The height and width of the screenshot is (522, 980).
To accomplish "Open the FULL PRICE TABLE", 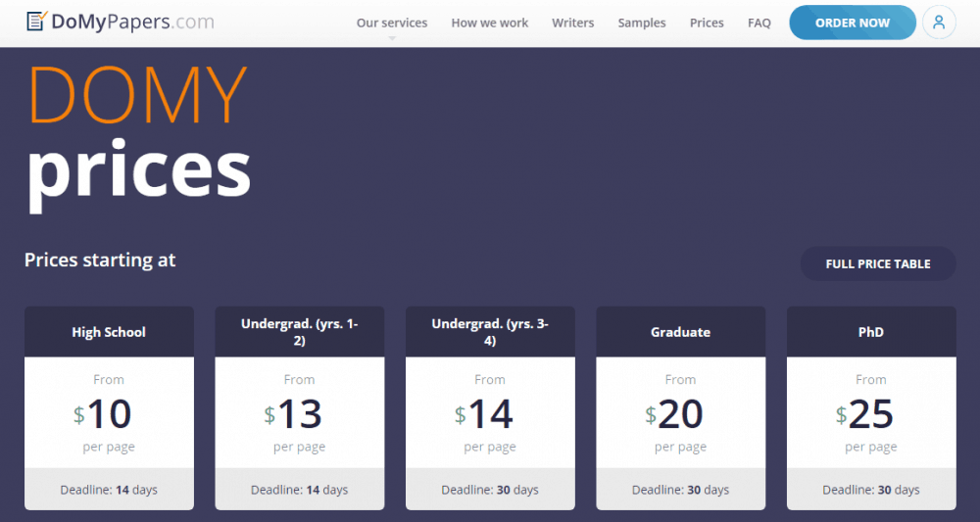I will (x=878, y=264).
